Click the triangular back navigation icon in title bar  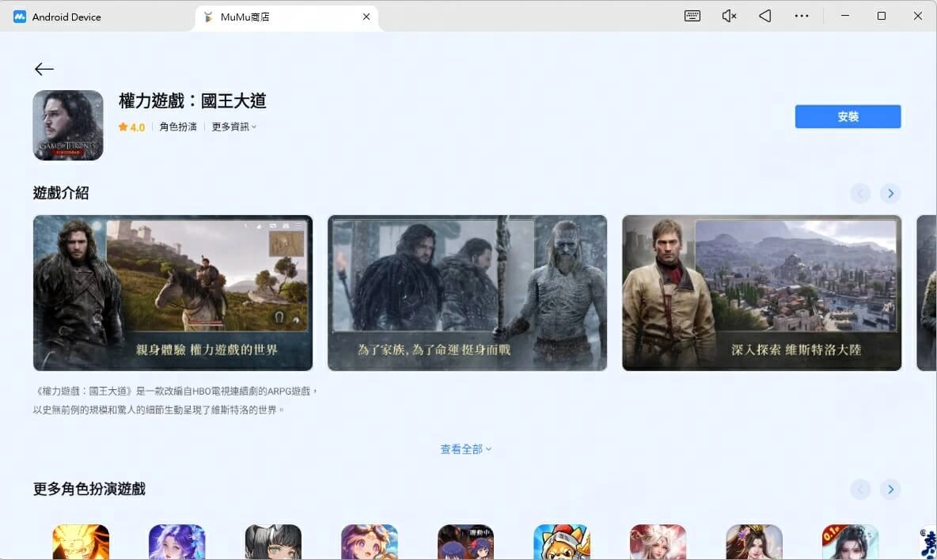(x=765, y=16)
